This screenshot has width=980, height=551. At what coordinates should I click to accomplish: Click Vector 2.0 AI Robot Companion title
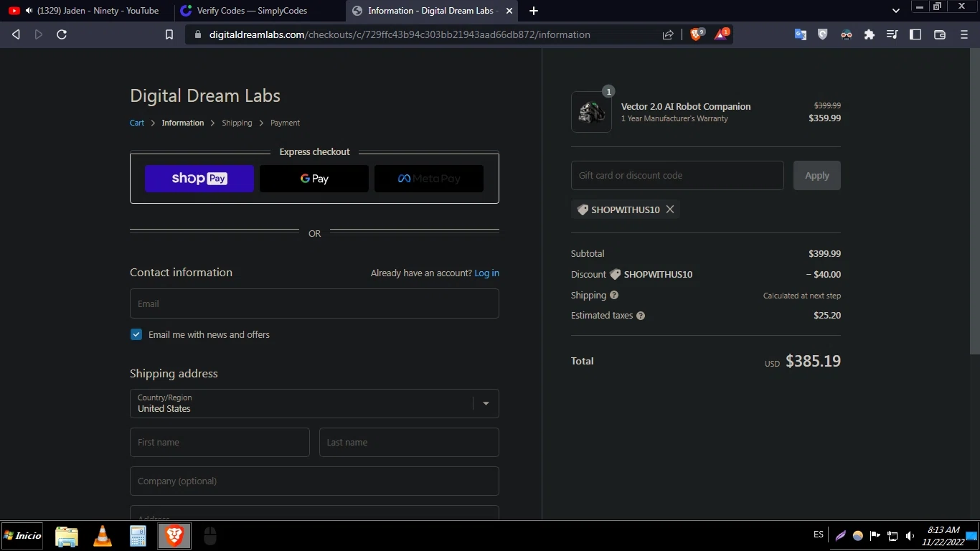coord(686,106)
